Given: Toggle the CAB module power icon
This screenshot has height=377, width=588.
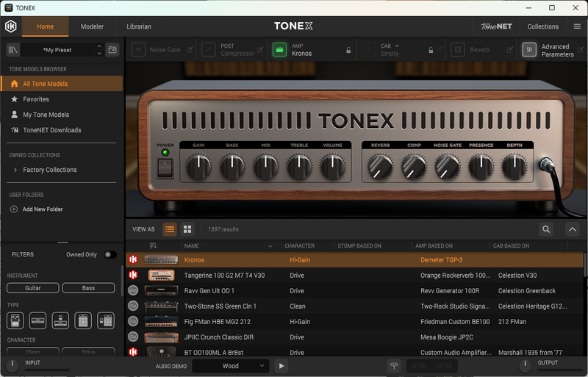Looking at the screenshot, I should (368, 49).
